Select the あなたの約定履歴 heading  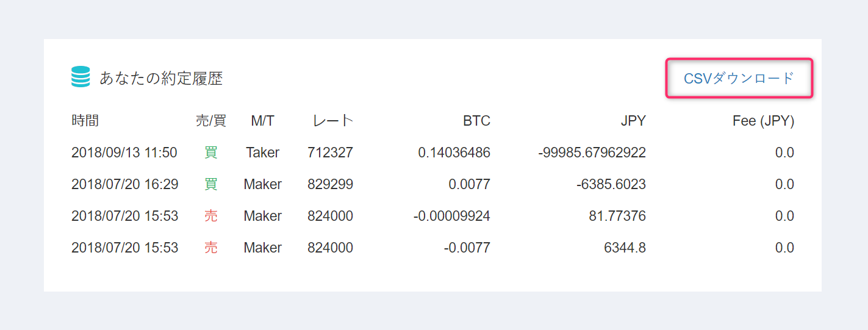(x=161, y=78)
